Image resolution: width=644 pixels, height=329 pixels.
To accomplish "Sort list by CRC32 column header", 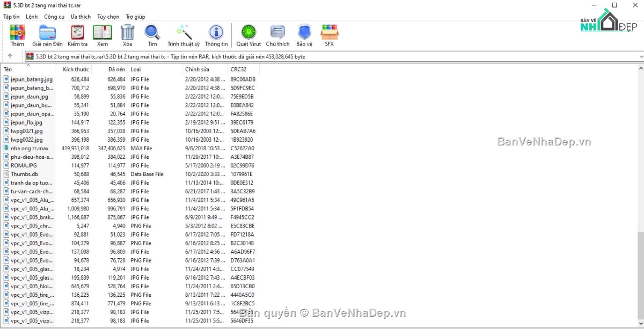I will [238, 69].
